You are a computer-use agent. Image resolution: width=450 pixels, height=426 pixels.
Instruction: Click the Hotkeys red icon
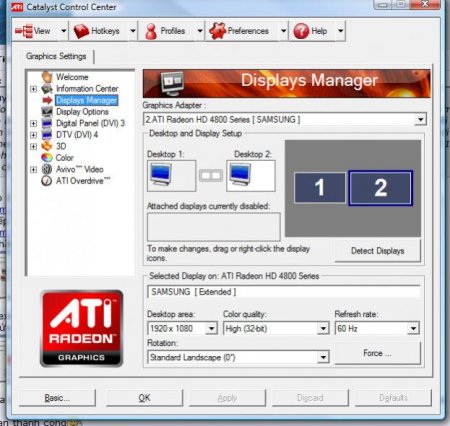[x=81, y=31]
